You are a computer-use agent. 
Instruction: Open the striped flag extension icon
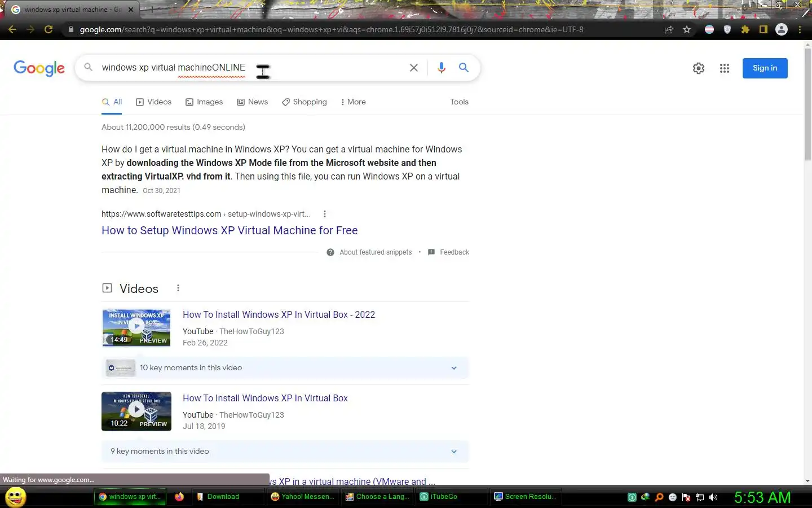point(709,29)
